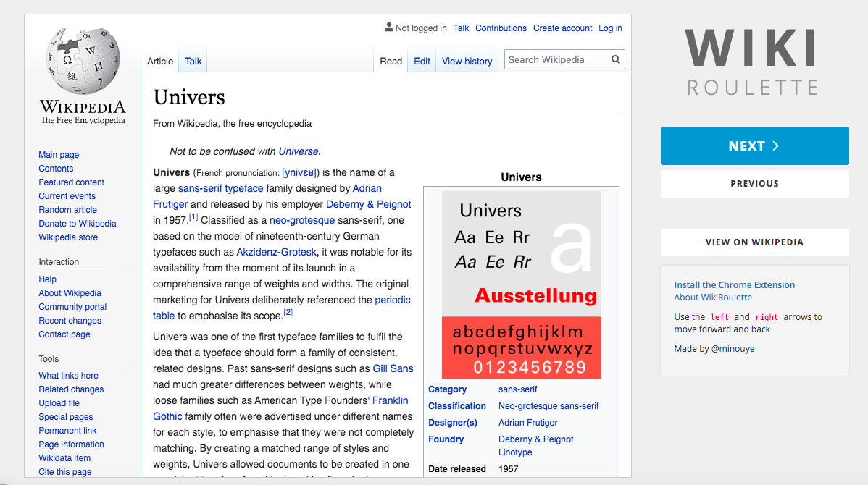The height and width of the screenshot is (485, 868).
Task: Switch to the Talk tab
Action: (193, 62)
